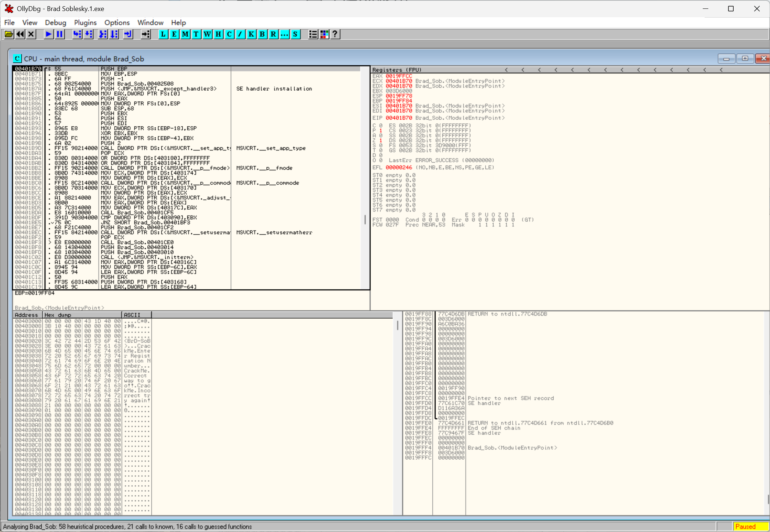Open the Debug menu
770x532 pixels.
(x=55, y=23)
